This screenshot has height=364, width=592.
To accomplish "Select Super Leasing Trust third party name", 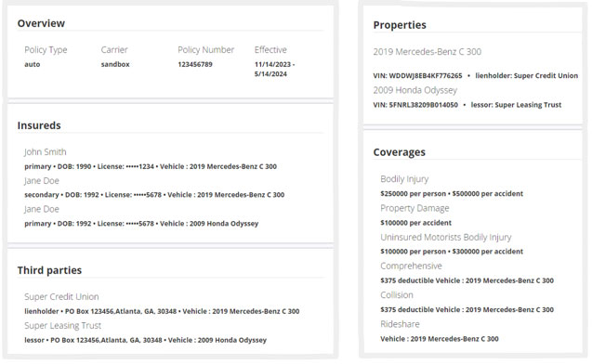I will (62, 325).
